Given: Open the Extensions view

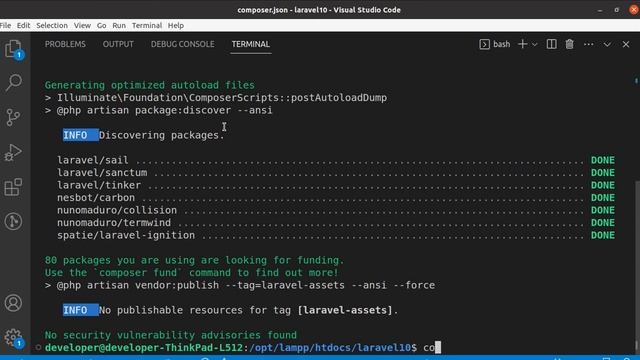Looking at the screenshot, I should (x=13, y=187).
